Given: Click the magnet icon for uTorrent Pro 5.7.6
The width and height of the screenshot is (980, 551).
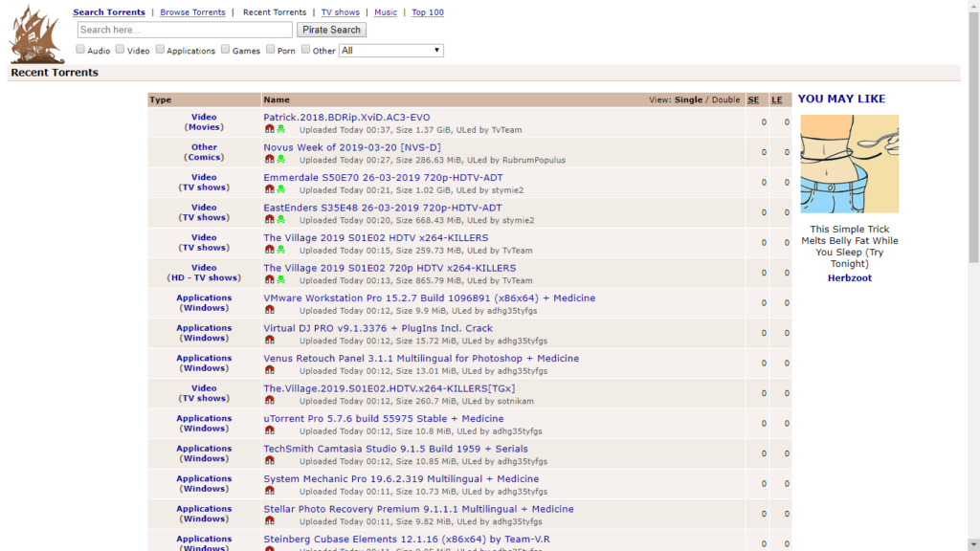Looking at the screenshot, I should point(269,430).
